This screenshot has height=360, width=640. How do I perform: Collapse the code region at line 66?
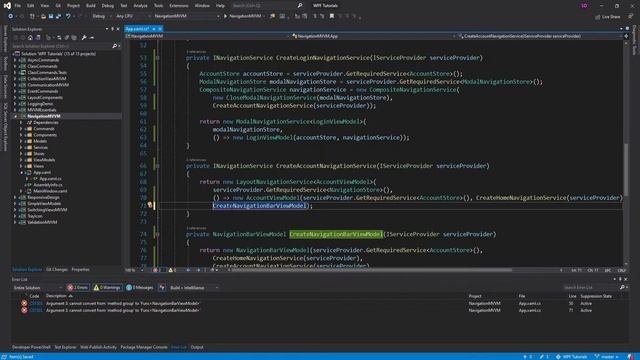(158, 166)
